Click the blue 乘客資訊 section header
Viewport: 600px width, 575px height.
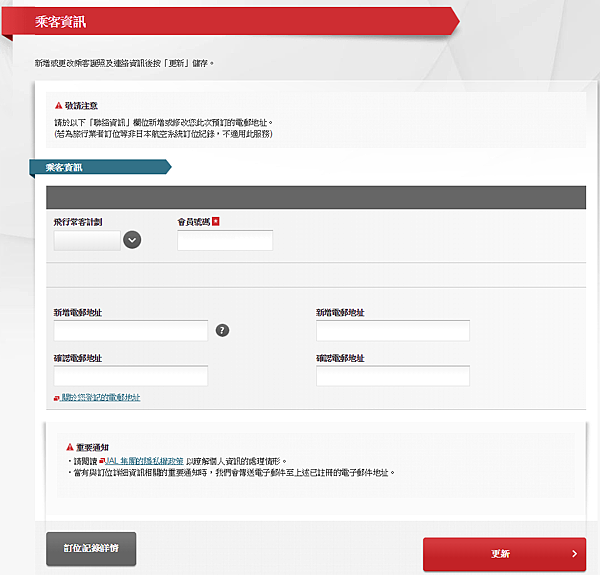coord(100,167)
